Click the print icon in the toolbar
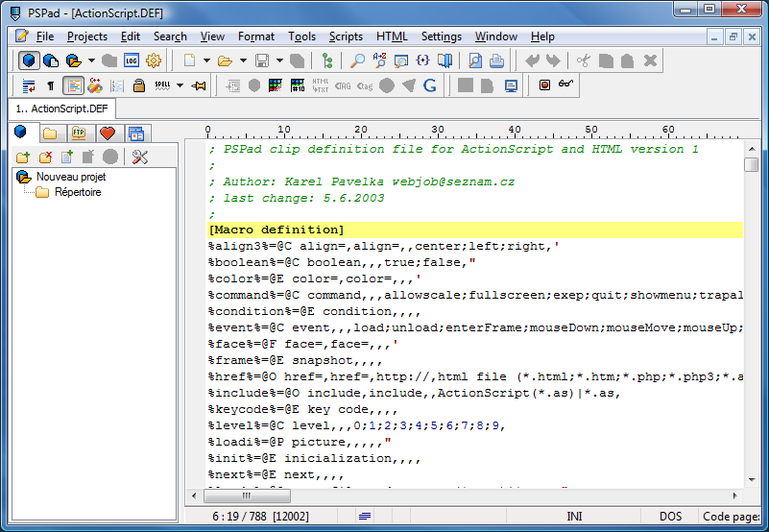The width and height of the screenshot is (769, 532). tap(496, 60)
